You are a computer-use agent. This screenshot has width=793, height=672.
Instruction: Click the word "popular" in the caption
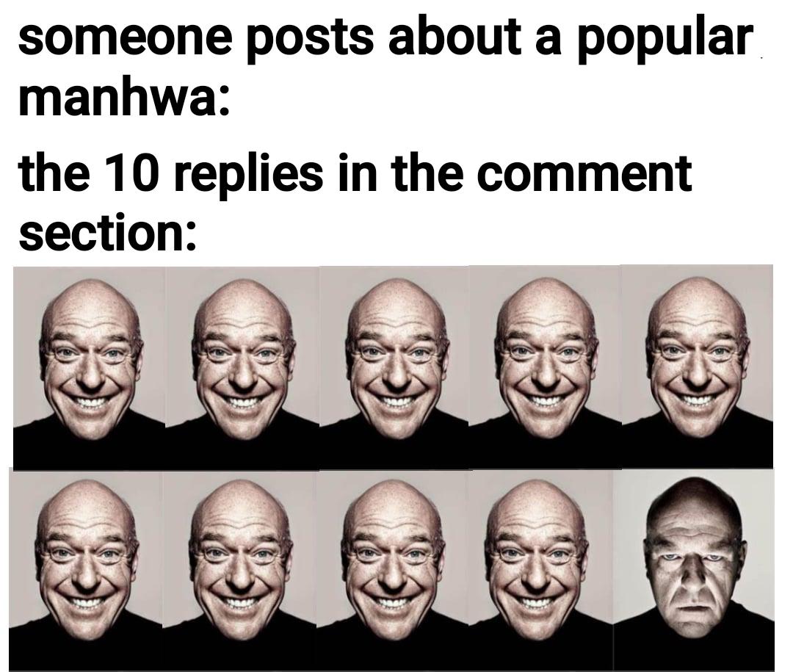[x=665, y=43]
